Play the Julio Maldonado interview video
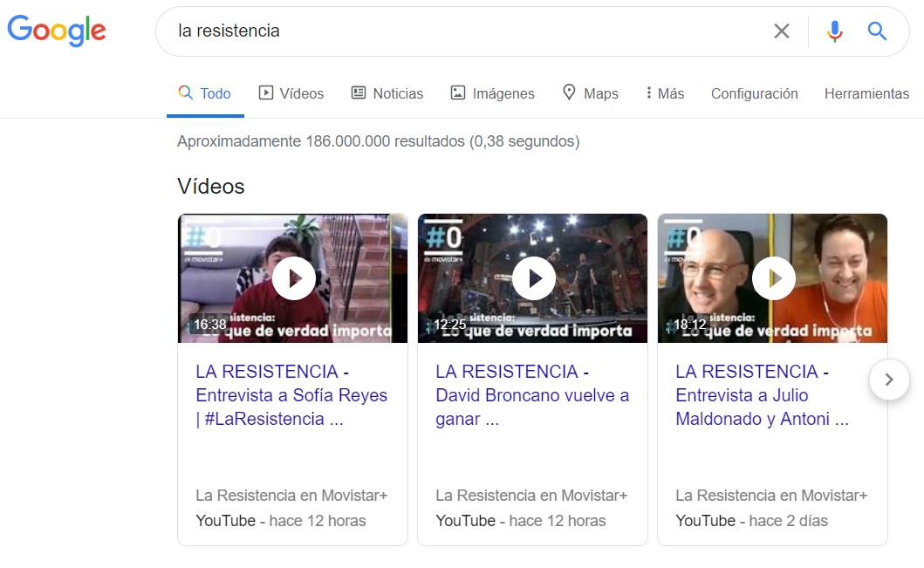The width and height of the screenshot is (924, 568). point(773,278)
